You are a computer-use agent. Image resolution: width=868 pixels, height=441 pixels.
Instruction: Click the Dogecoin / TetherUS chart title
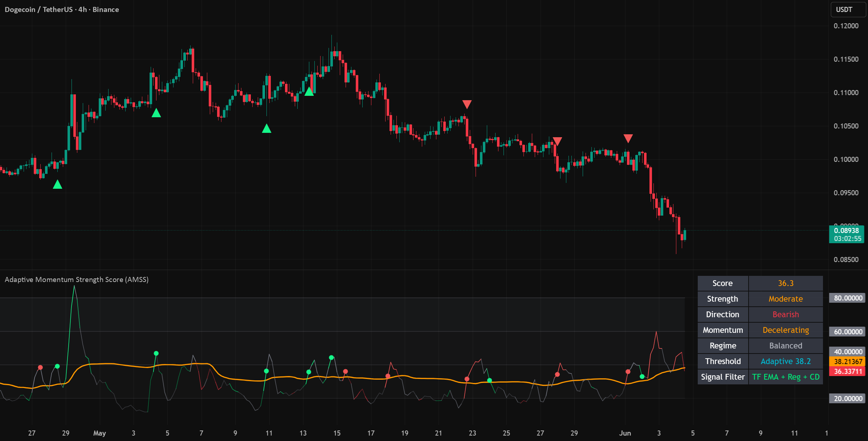point(62,9)
